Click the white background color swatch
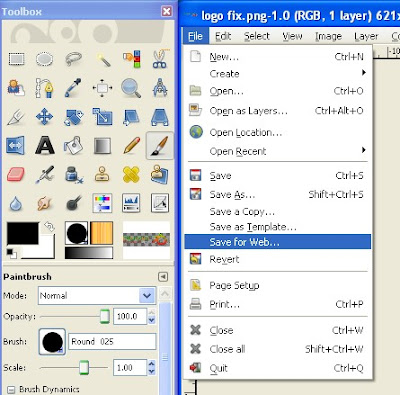This screenshot has width=400, height=395. [x=47, y=249]
